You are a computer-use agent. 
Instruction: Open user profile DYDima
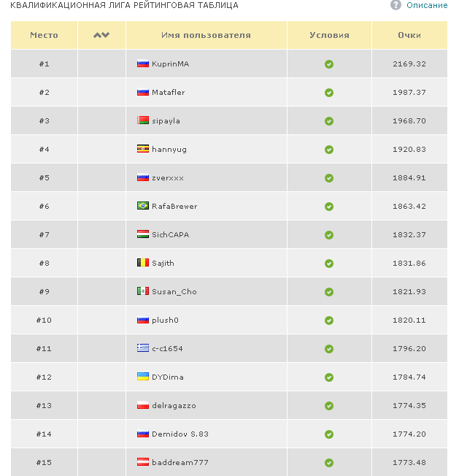tap(168, 377)
